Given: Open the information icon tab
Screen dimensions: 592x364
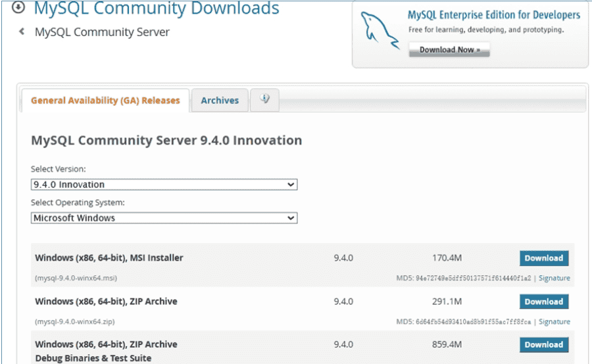Looking at the screenshot, I should click(x=264, y=100).
